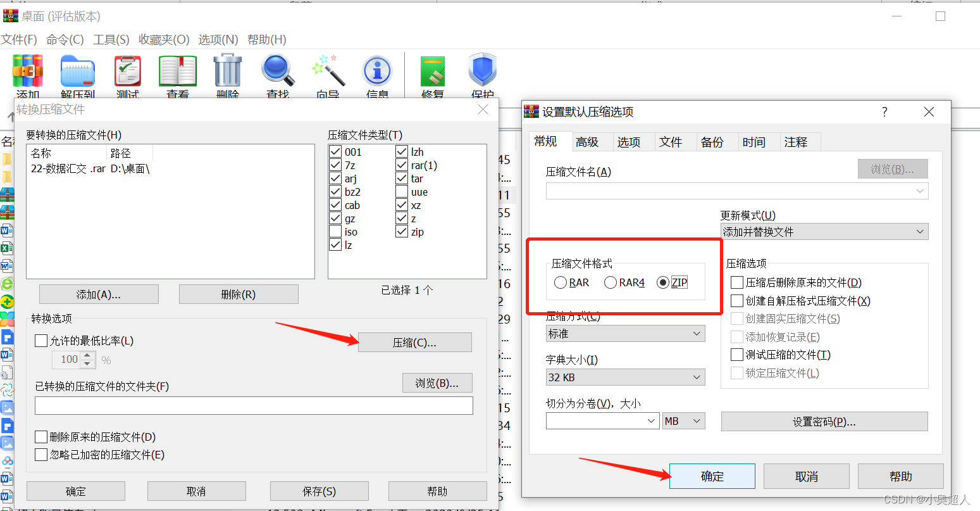Switch to the 文件 tab

671,142
